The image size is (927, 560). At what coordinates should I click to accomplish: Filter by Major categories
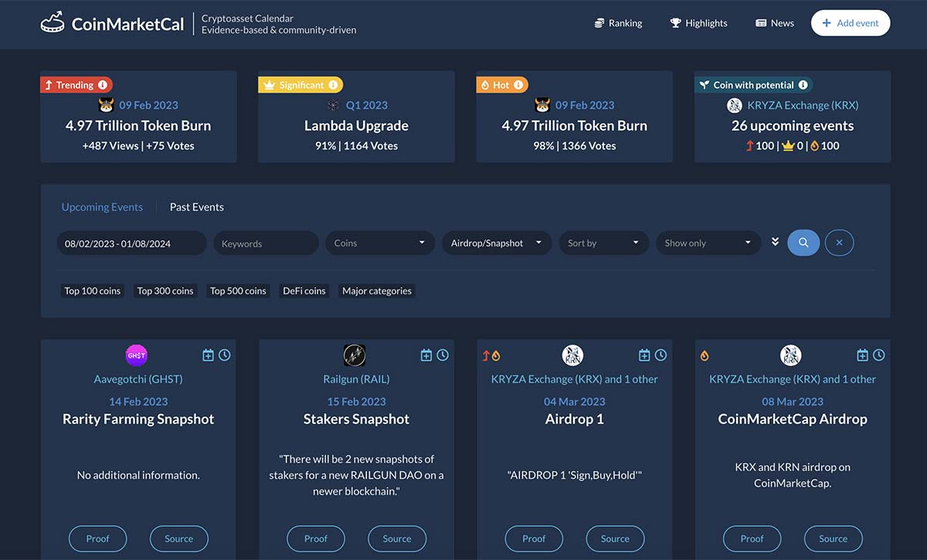point(377,291)
